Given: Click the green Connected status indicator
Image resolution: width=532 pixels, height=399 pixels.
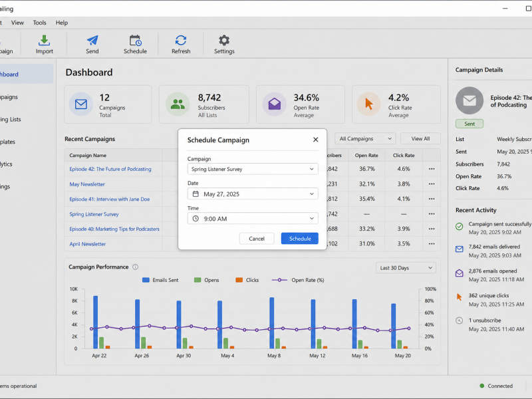Looking at the screenshot, I should click(481, 386).
